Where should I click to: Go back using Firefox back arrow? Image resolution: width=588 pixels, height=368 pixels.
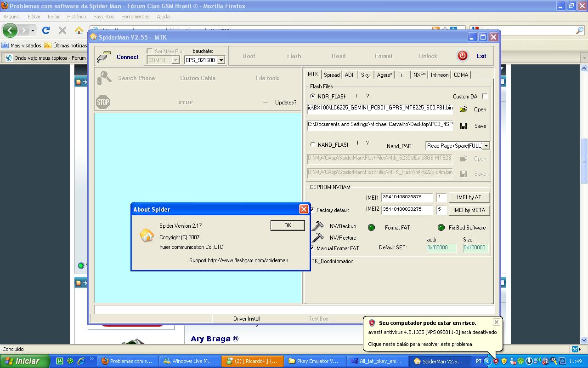(10, 31)
